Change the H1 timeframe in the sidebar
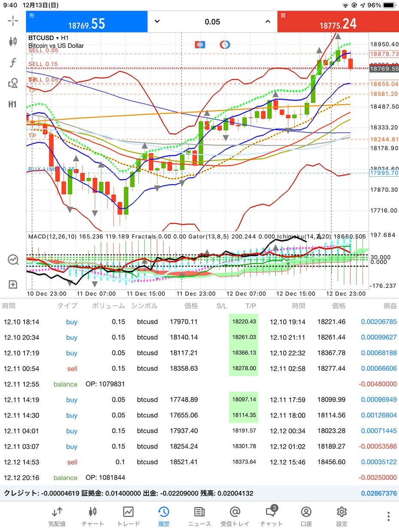 click(x=13, y=104)
